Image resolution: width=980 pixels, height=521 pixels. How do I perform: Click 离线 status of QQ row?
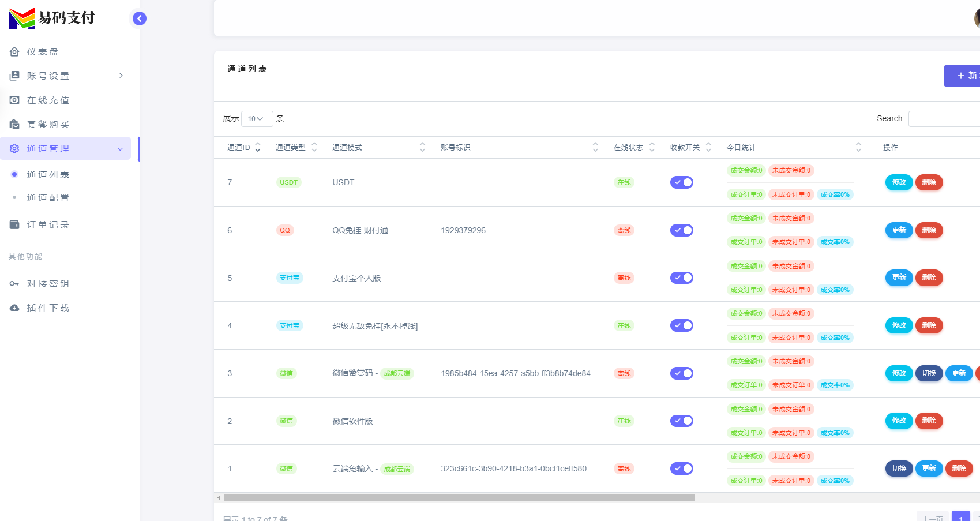click(624, 230)
